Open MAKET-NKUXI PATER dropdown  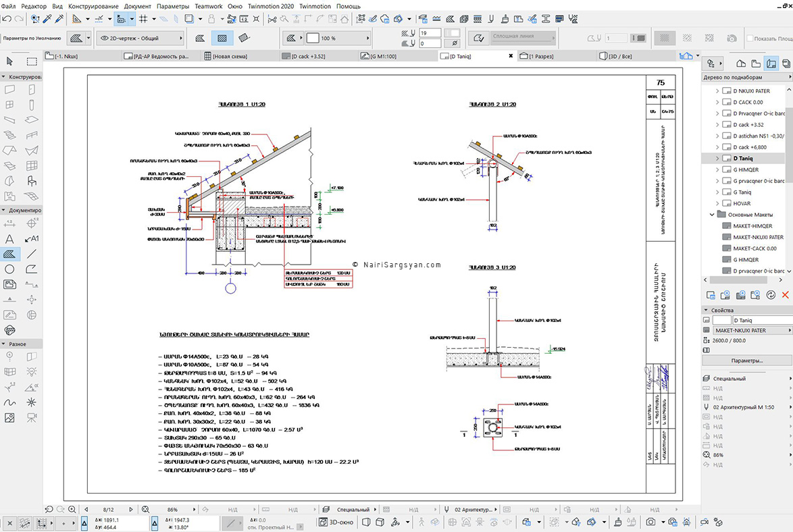pyautogui.click(x=752, y=330)
